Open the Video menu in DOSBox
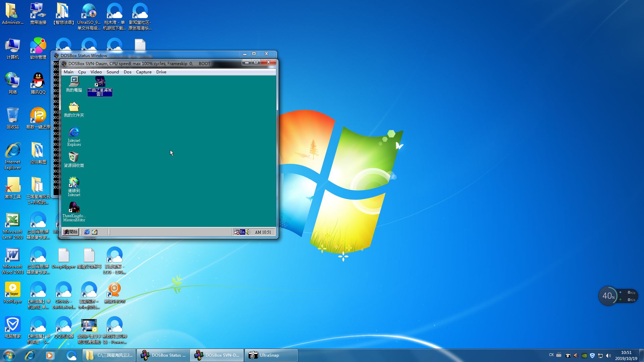 tap(96, 72)
